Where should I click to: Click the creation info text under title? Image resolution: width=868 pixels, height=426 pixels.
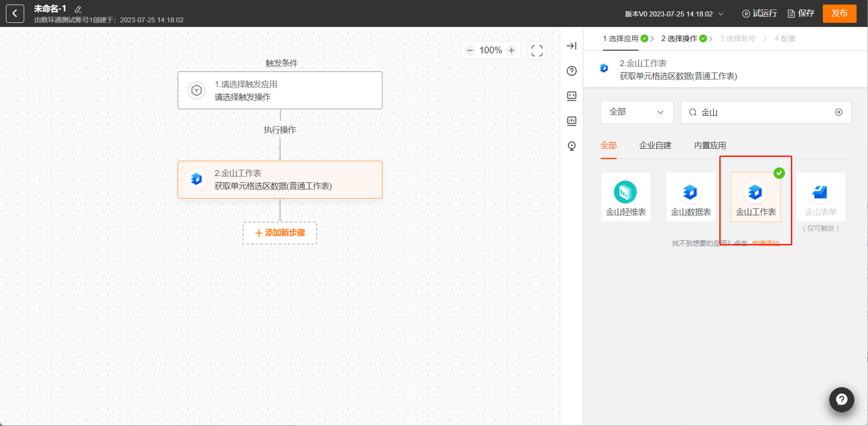(x=109, y=20)
